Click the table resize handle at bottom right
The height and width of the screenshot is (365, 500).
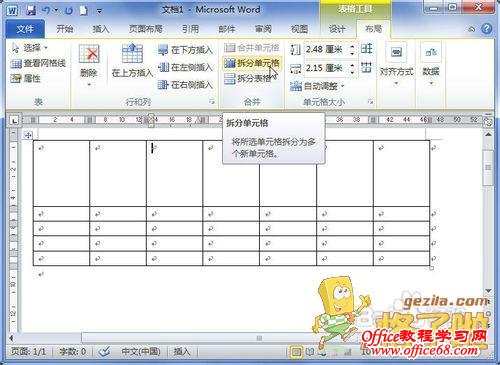click(x=431, y=268)
